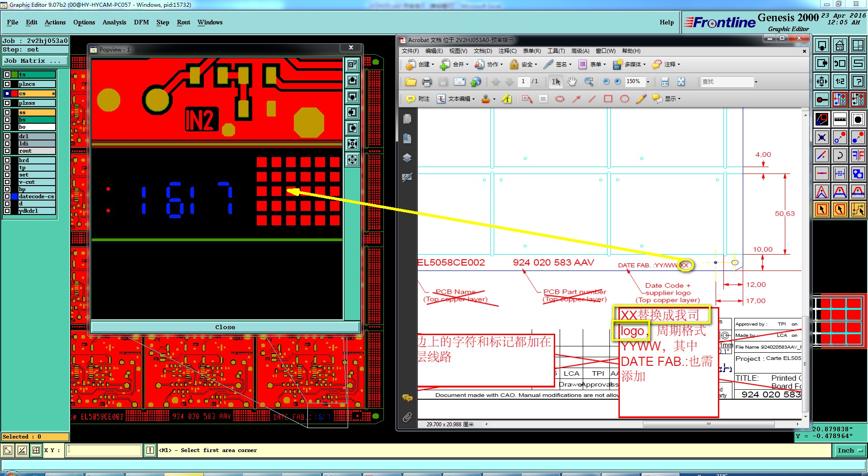
Task: Select the cloud annotation tool in Acrobat
Action: 560,99
